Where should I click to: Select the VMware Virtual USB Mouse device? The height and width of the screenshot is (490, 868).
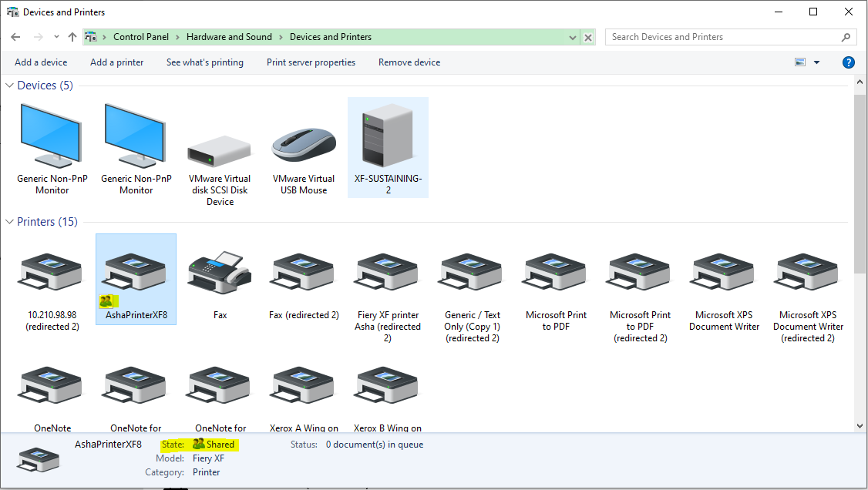click(x=304, y=148)
